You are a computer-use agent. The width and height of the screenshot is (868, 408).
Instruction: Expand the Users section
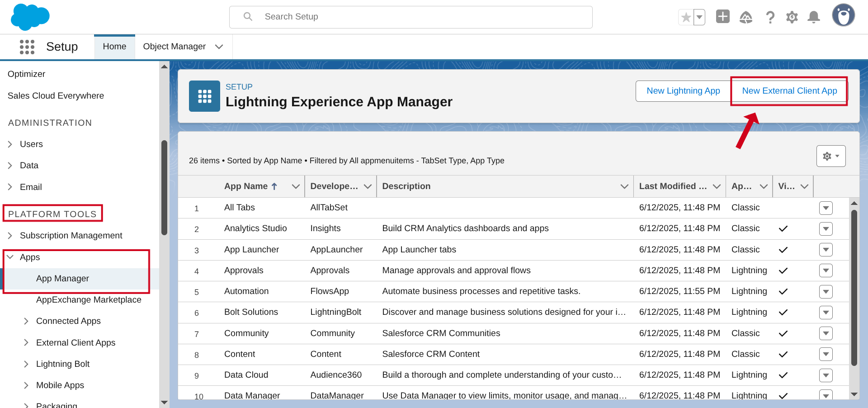10,144
